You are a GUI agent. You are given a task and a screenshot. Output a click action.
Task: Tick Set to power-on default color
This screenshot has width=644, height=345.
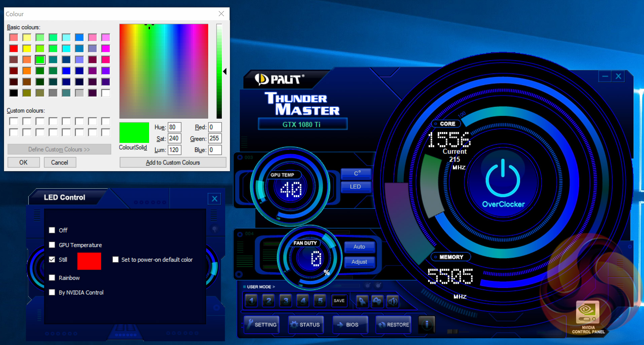(x=115, y=260)
